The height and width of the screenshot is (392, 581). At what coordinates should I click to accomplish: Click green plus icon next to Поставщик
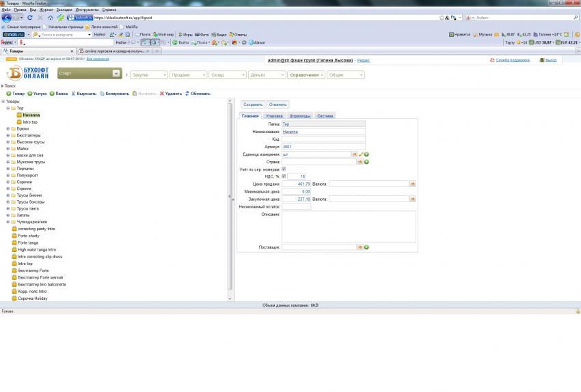pos(366,247)
